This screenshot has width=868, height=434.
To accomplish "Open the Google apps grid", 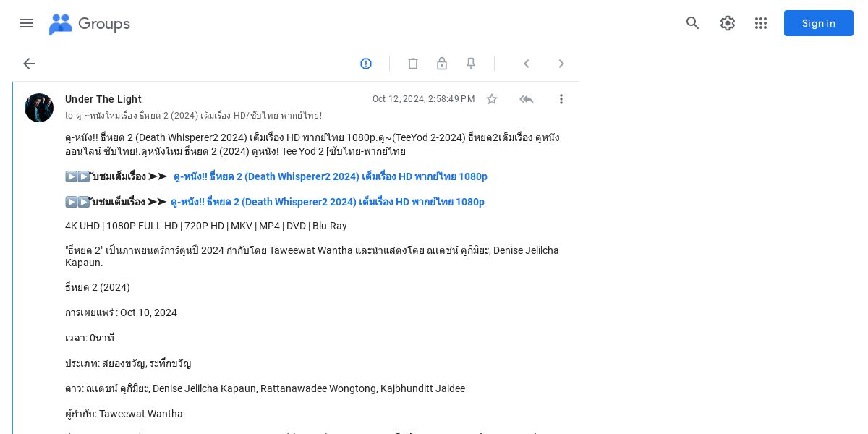I will (761, 23).
